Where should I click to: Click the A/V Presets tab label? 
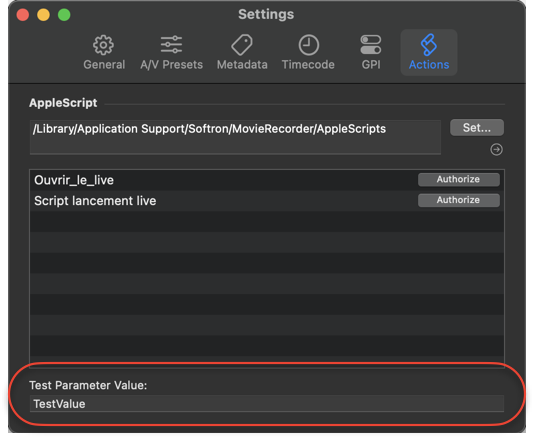coord(171,65)
